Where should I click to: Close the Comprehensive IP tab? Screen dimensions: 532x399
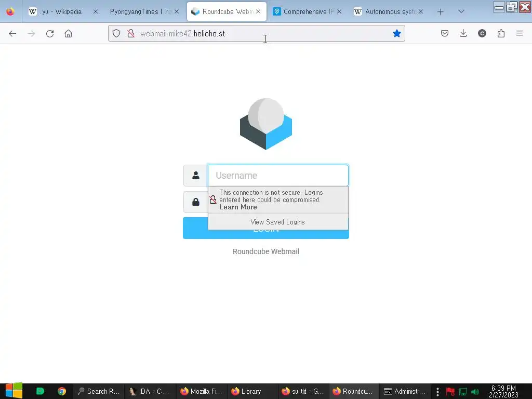click(x=339, y=11)
